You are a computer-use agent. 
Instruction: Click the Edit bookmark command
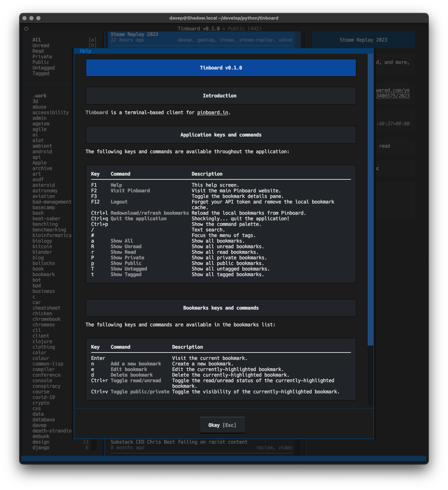[129, 369]
